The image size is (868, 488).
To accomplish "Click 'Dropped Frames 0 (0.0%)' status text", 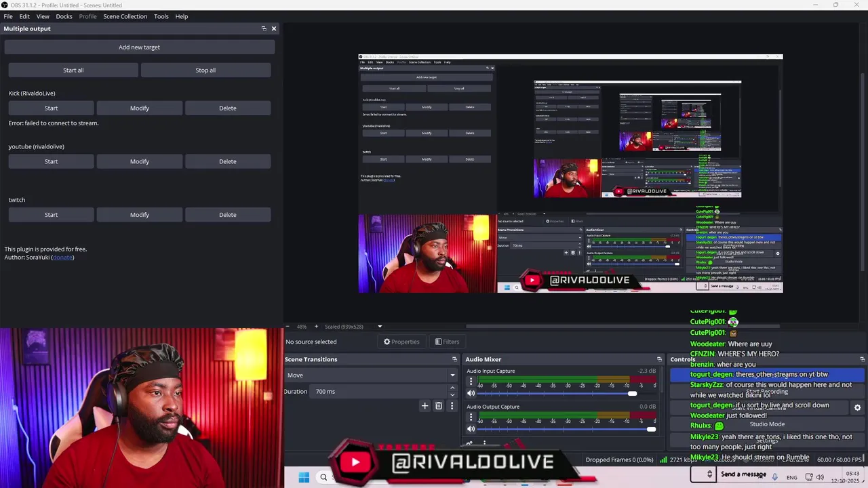I will click(x=619, y=460).
